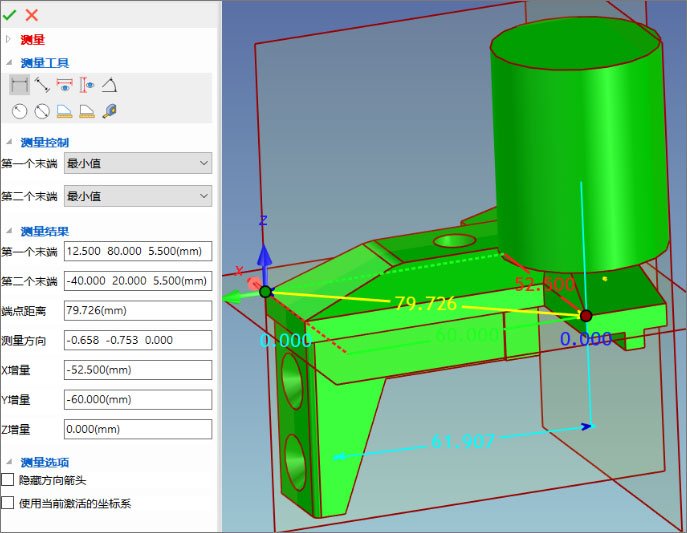Enable 使用当前激活的坐标系 checkbox
Screen dimensions: 687x533
point(7,502)
